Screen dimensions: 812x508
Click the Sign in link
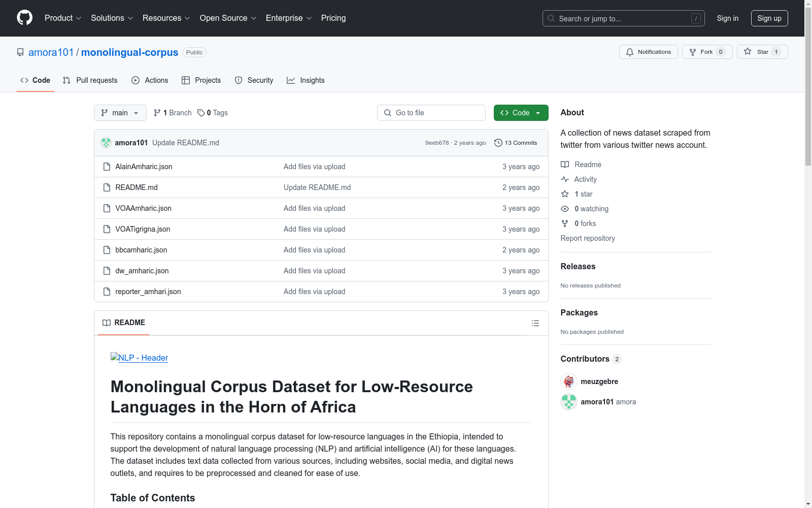(x=728, y=18)
